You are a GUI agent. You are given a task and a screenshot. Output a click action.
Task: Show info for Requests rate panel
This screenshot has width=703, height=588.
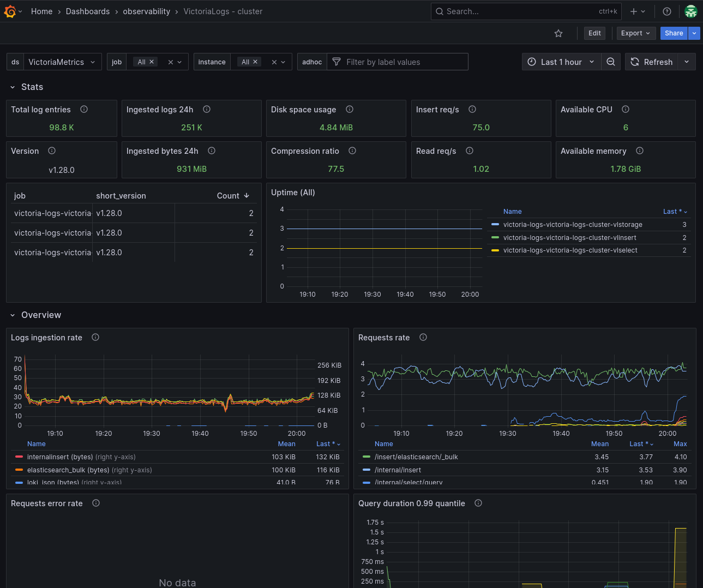pos(423,337)
